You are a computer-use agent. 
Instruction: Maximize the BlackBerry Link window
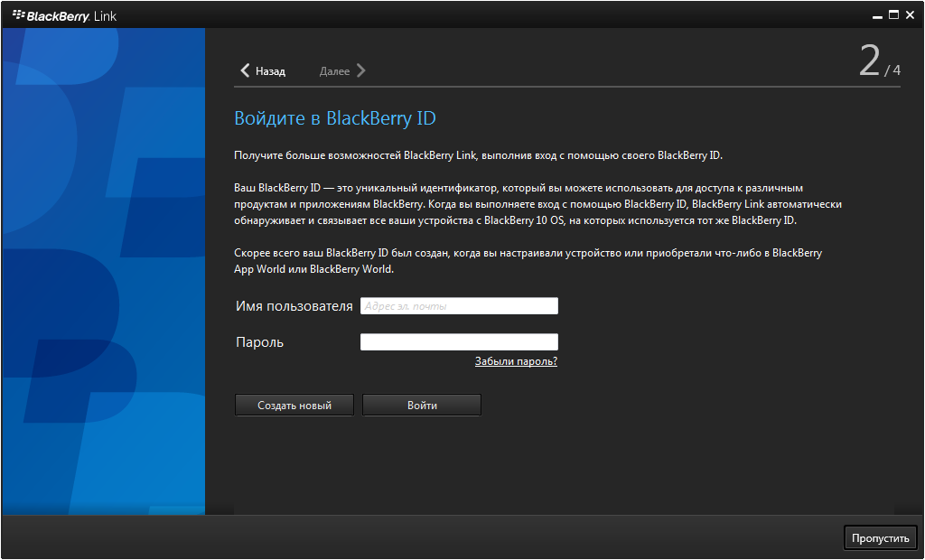[893, 15]
